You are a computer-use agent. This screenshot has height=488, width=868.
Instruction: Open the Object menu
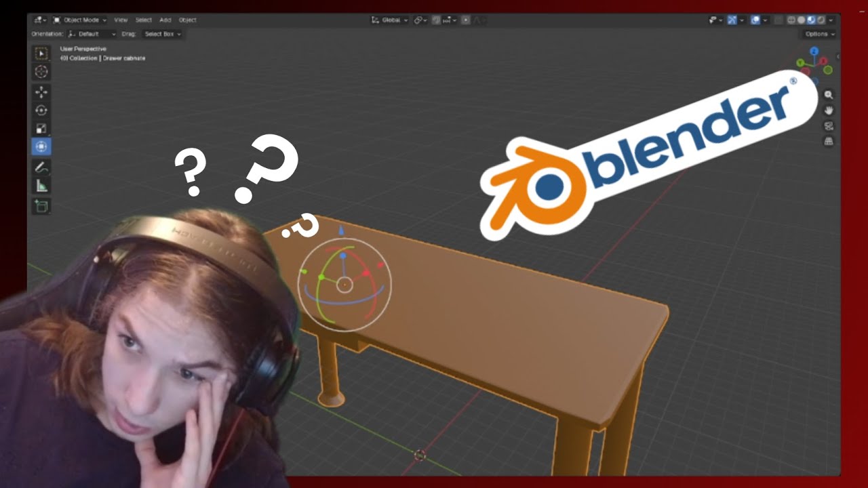(x=187, y=20)
